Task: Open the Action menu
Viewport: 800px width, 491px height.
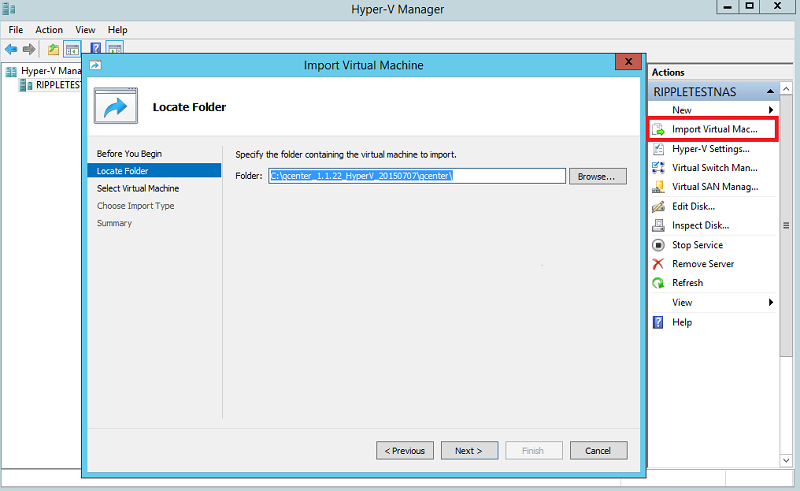Action: coord(49,30)
